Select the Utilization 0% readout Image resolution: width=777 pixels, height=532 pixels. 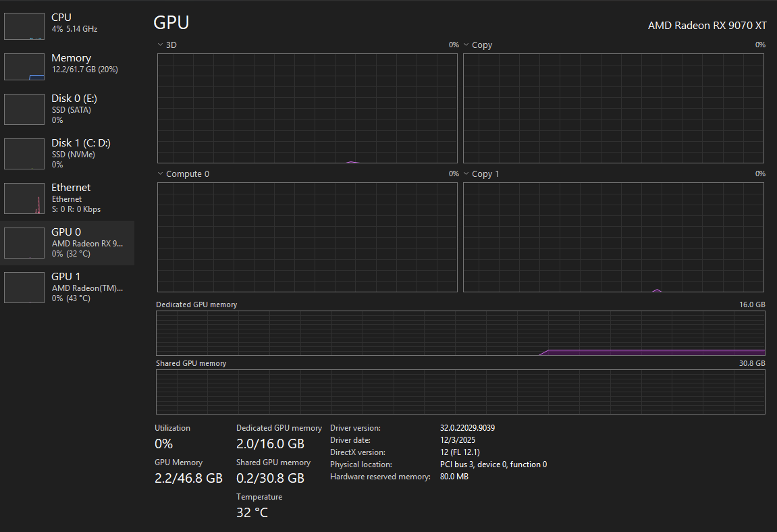[x=163, y=444]
